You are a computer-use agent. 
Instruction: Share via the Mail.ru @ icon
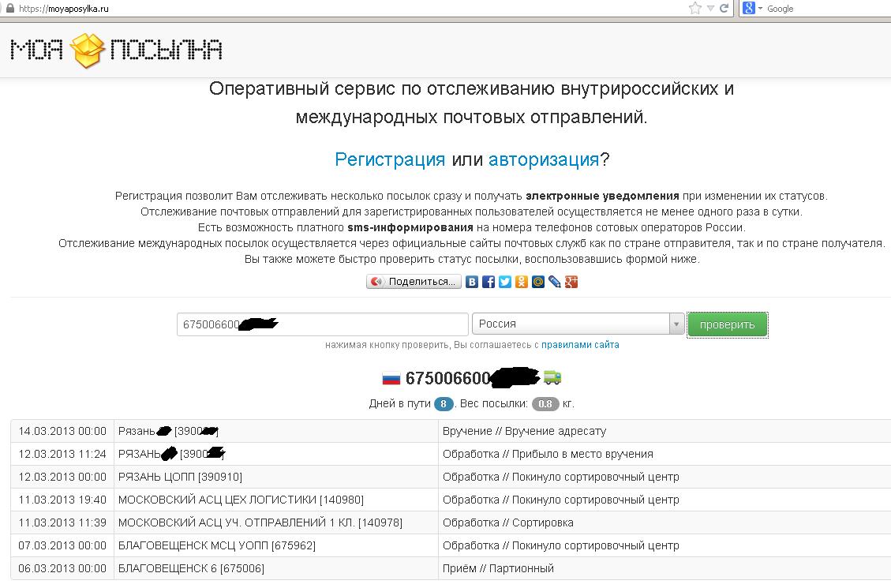click(x=538, y=282)
